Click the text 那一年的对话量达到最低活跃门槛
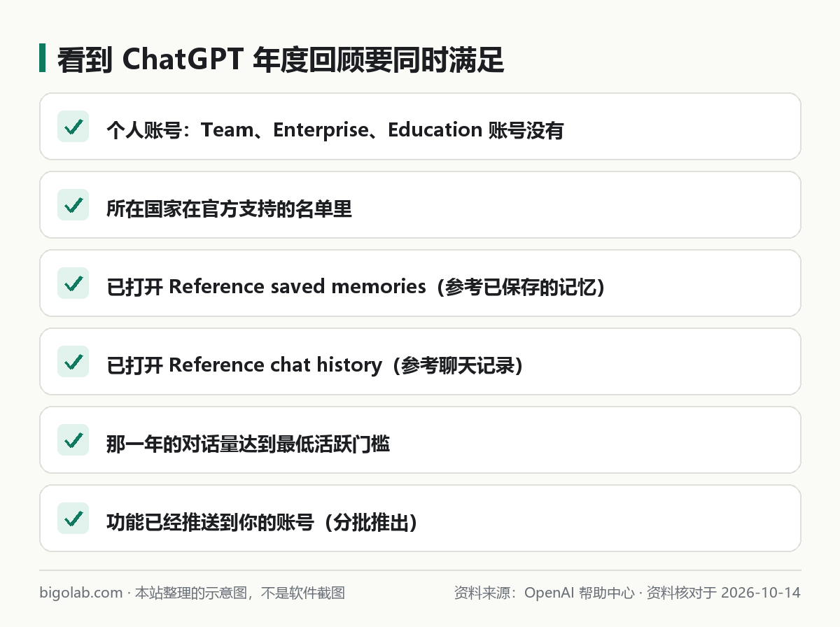Image resolution: width=840 pixels, height=627 pixels. coord(248,444)
